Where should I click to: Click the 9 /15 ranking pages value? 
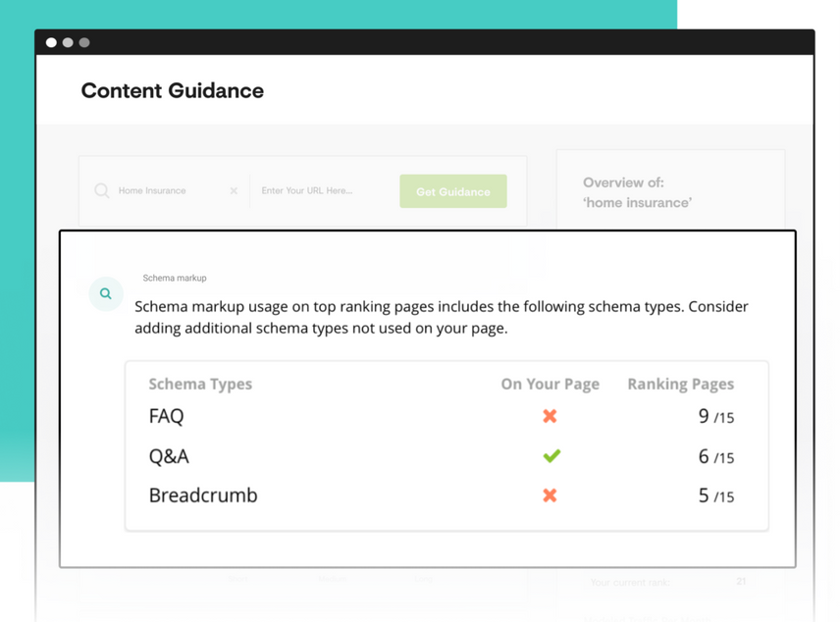tap(716, 416)
